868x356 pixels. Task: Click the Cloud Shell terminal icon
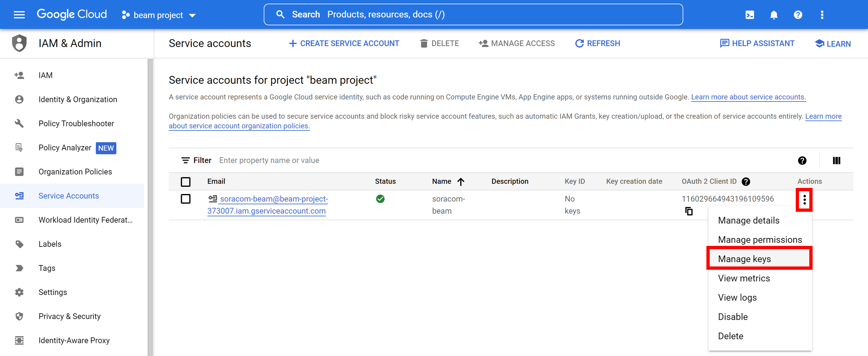(749, 14)
